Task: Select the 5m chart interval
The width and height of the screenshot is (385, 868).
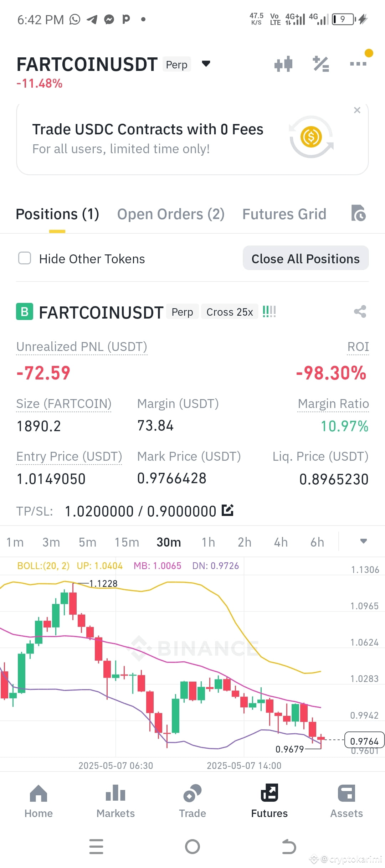Action: point(87,542)
